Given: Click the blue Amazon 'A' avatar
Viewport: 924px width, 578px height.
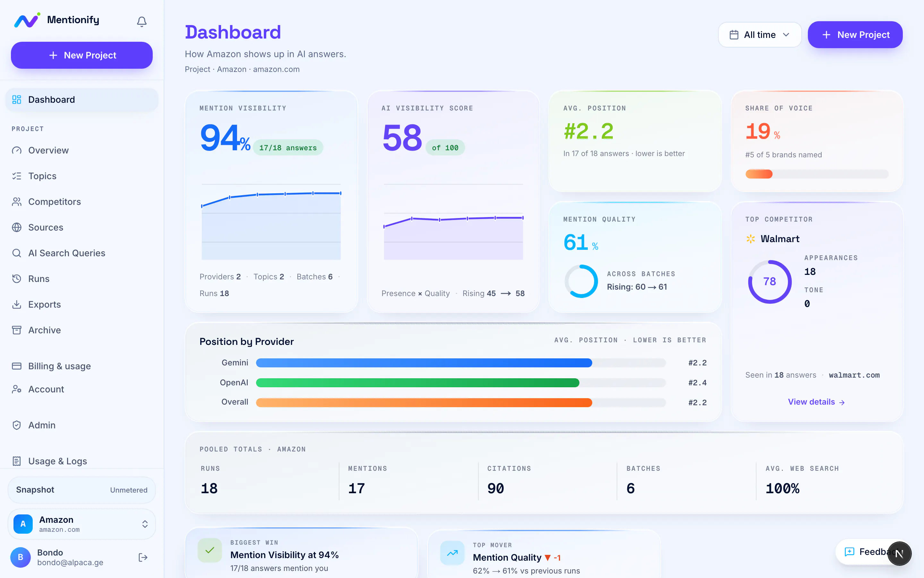Looking at the screenshot, I should click(x=23, y=524).
